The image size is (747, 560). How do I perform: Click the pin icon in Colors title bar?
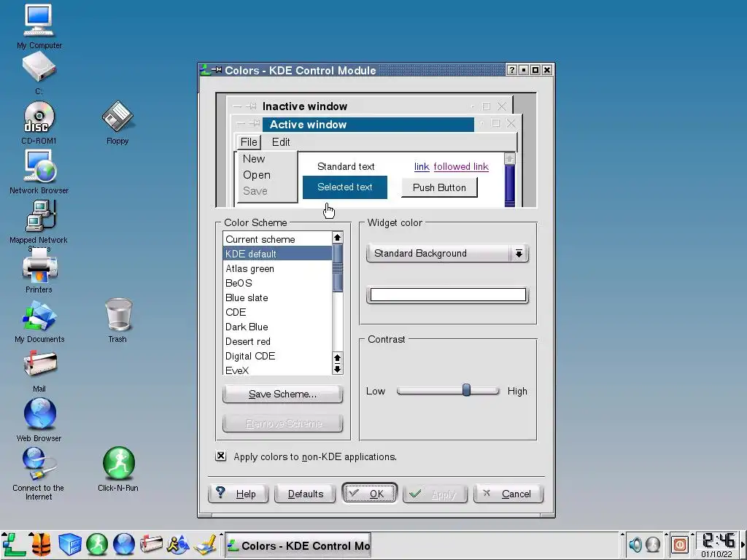[217, 70]
